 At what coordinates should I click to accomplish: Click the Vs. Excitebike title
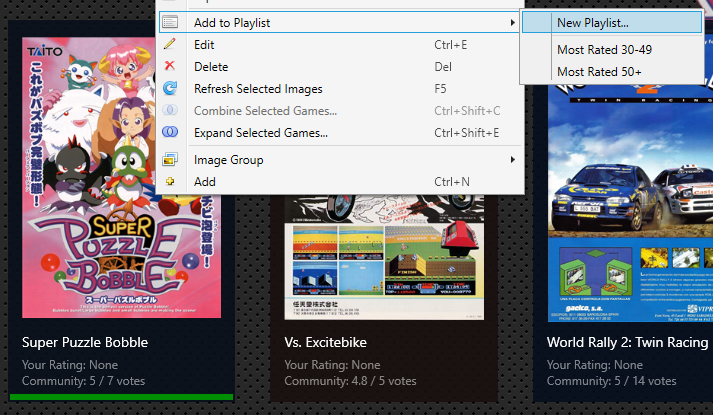click(326, 342)
